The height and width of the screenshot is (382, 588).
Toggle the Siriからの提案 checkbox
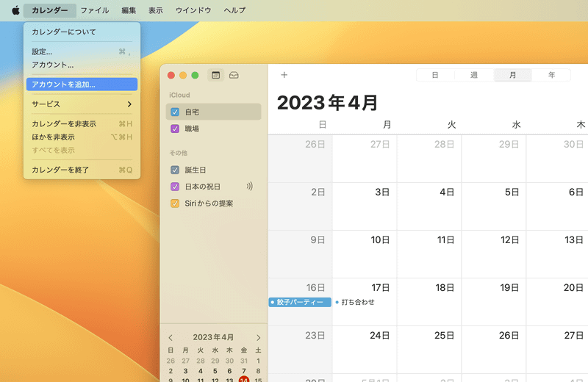(175, 203)
